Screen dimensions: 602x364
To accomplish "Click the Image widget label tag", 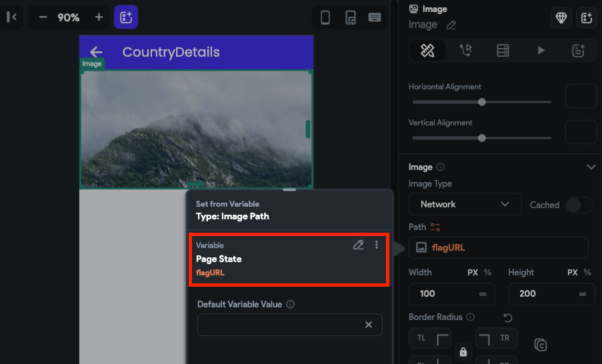I will [x=92, y=64].
